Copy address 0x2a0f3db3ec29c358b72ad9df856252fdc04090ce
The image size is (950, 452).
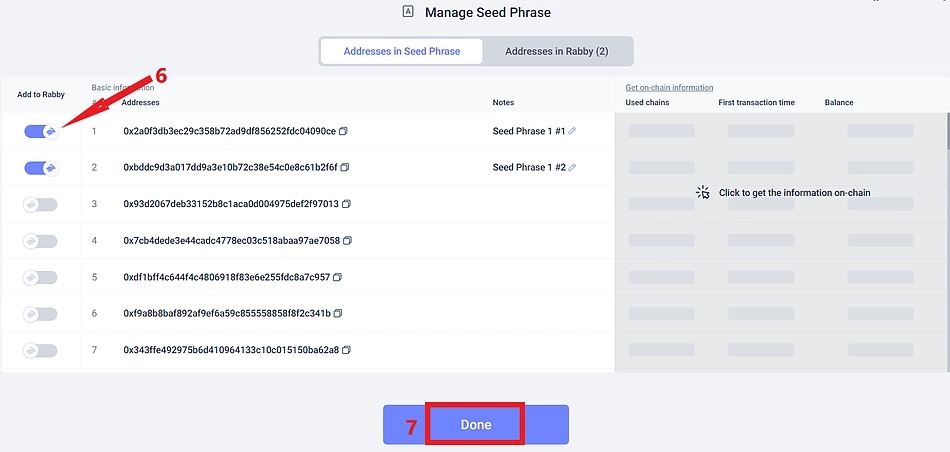[344, 131]
